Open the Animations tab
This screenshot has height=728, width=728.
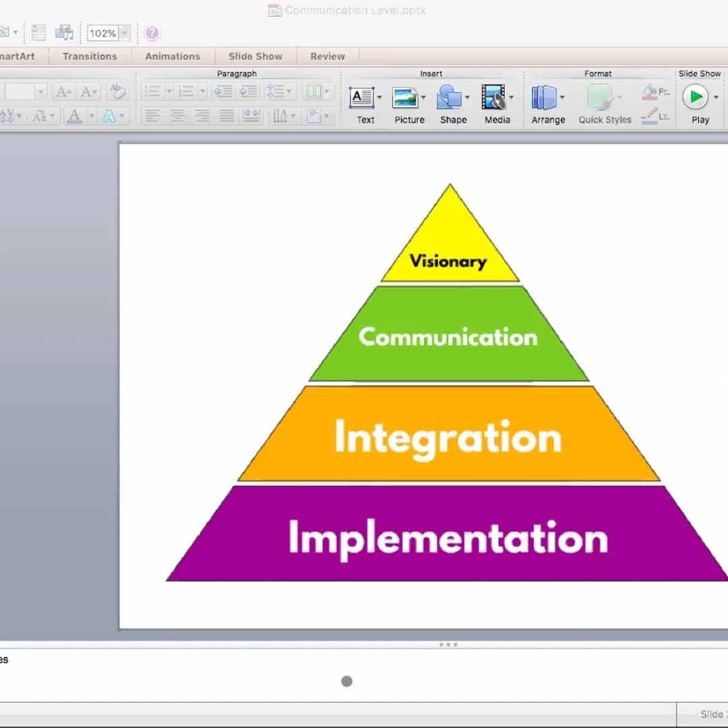[x=173, y=57]
